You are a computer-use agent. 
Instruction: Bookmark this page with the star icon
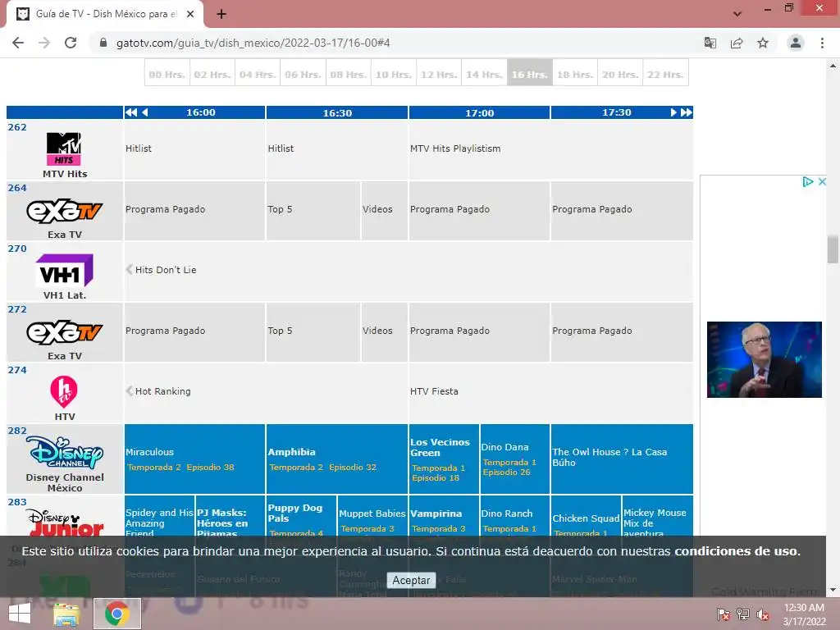[763, 43]
